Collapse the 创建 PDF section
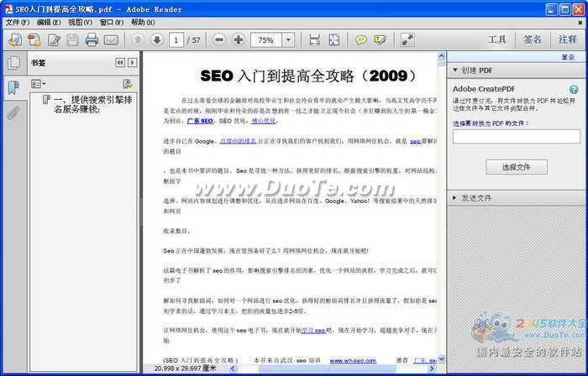This screenshot has height=376, width=588. 454,70
